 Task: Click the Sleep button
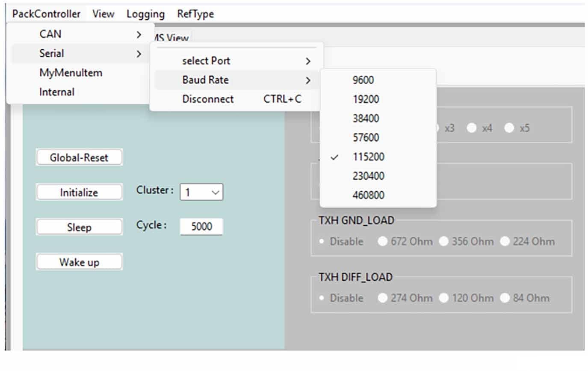[79, 227]
